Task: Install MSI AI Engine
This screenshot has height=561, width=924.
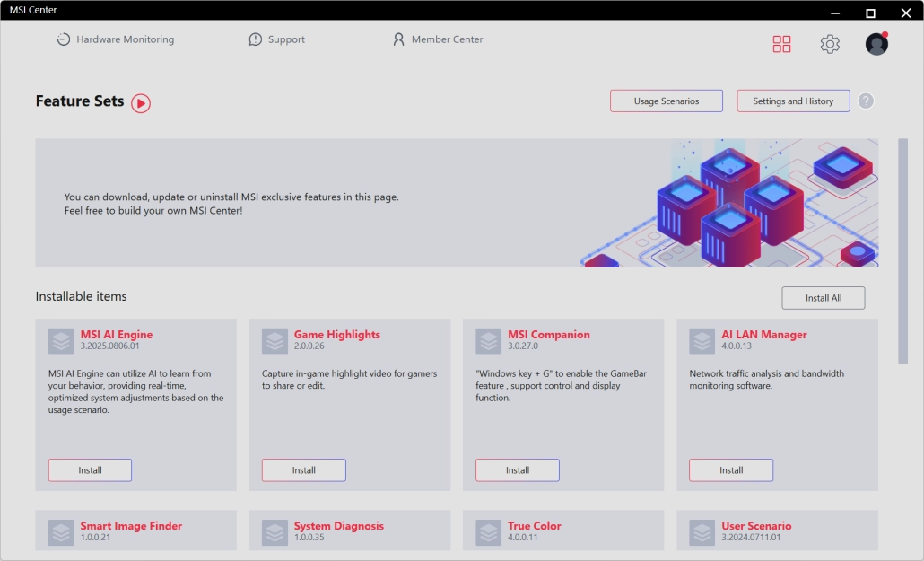Action: (91, 470)
